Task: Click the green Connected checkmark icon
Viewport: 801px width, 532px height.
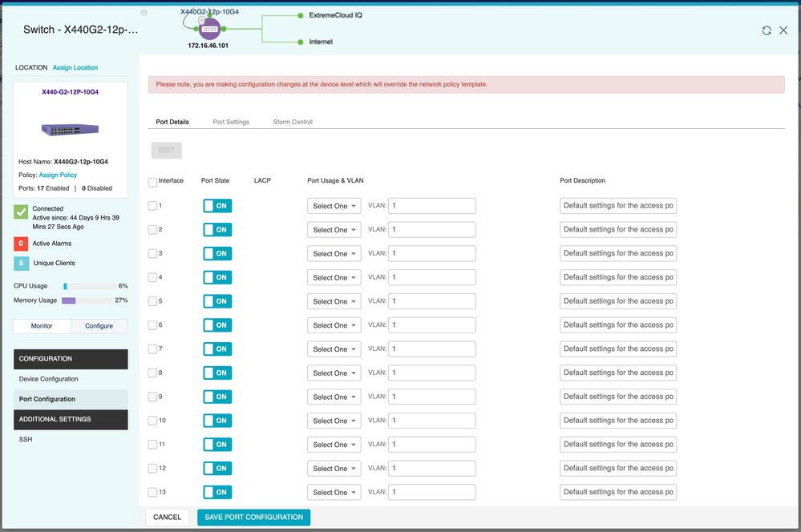Action: click(x=21, y=212)
